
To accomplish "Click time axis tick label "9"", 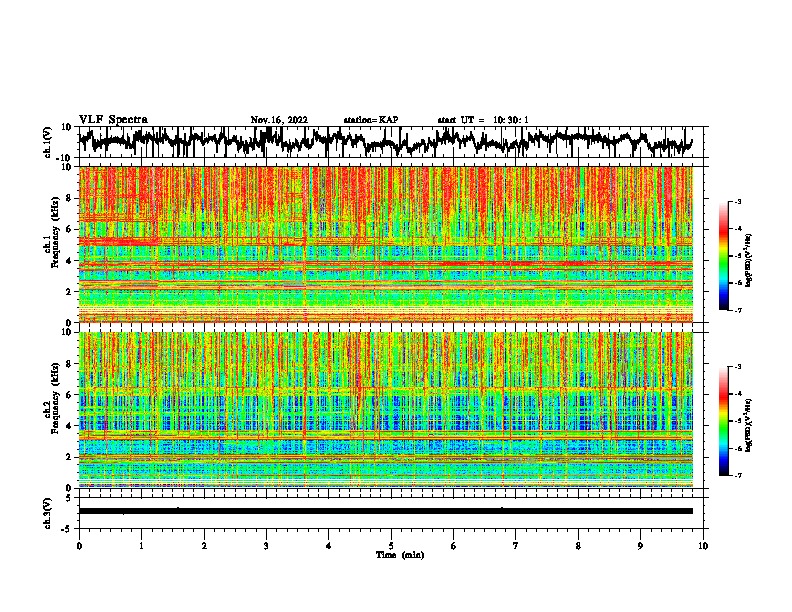I will point(640,546).
